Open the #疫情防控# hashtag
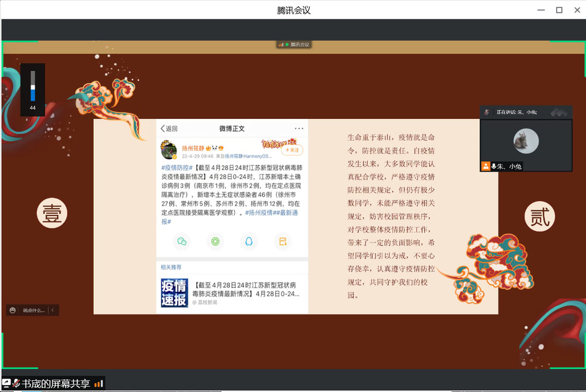The height and width of the screenshot is (392, 586). click(177, 168)
